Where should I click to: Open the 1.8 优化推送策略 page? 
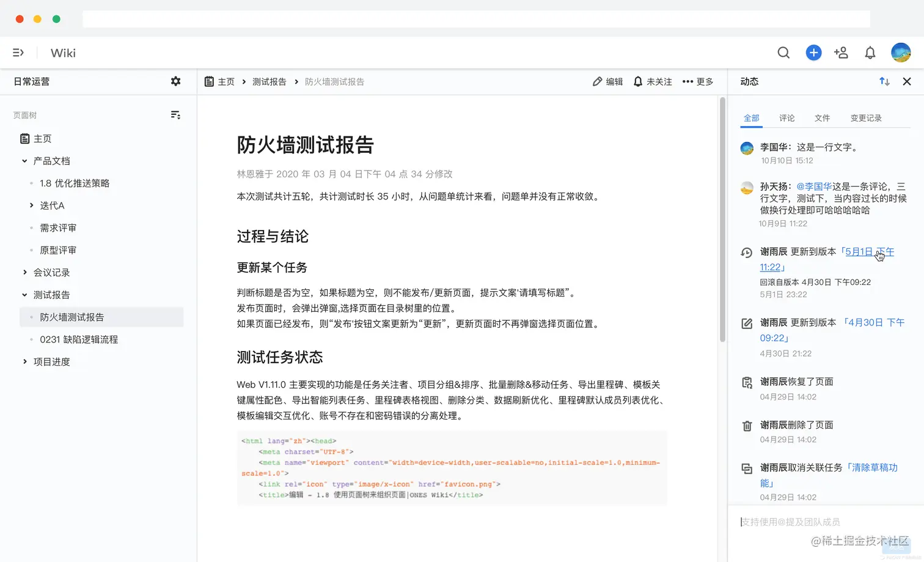(75, 183)
